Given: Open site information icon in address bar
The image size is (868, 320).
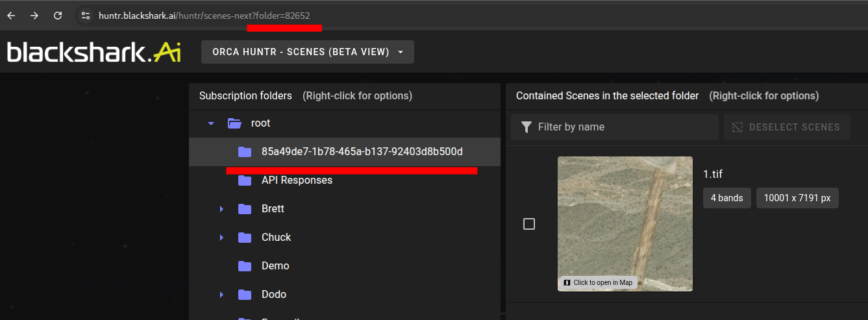Looking at the screenshot, I should (86, 16).
